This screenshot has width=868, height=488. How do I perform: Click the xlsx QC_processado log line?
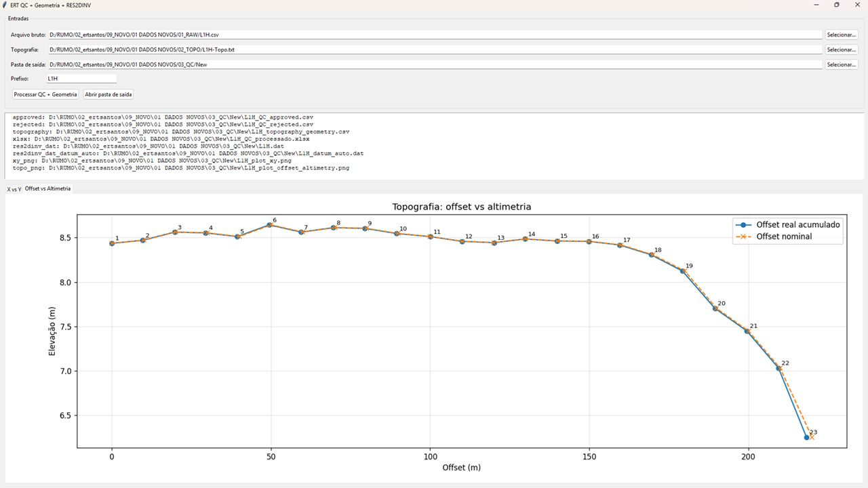point(161,138)
